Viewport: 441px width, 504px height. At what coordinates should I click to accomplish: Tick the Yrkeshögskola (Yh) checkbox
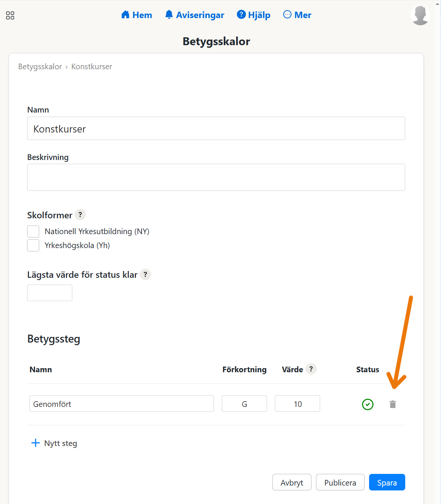[x=33, y=245]
